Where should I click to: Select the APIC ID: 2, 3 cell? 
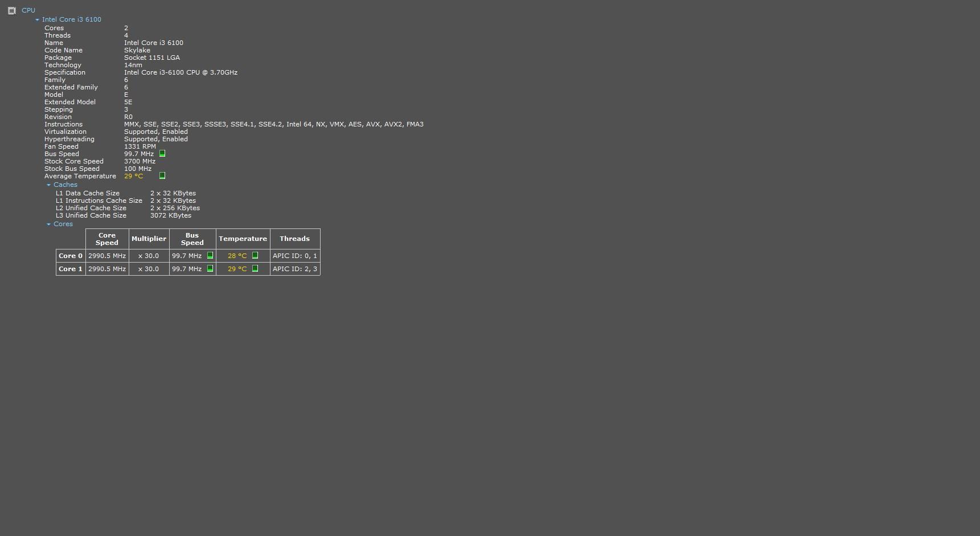295,269
